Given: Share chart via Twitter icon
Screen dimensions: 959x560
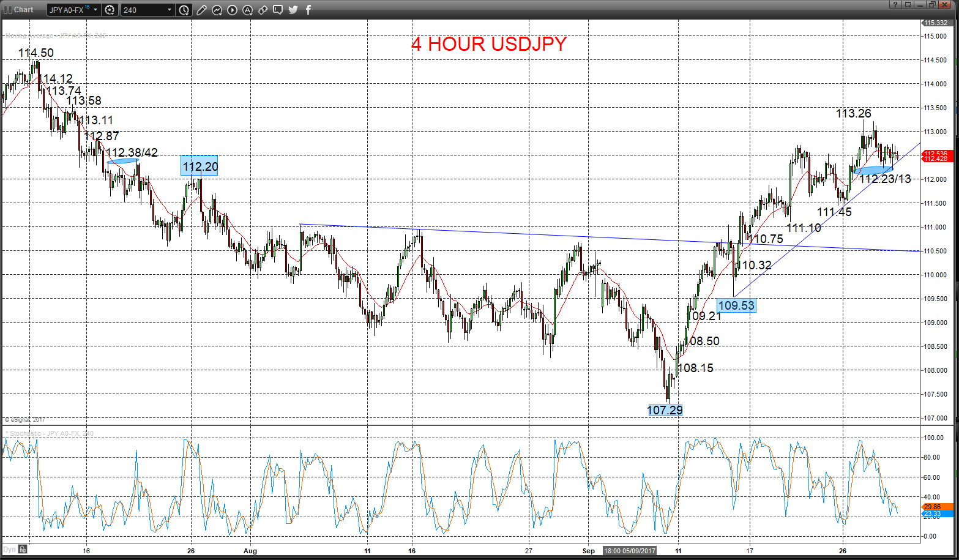Looking at the screenshot, I should coord(293,10).
